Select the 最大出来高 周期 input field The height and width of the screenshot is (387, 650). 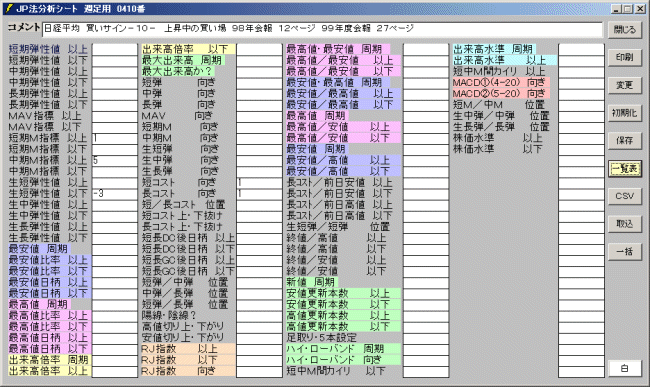(260, 60)
